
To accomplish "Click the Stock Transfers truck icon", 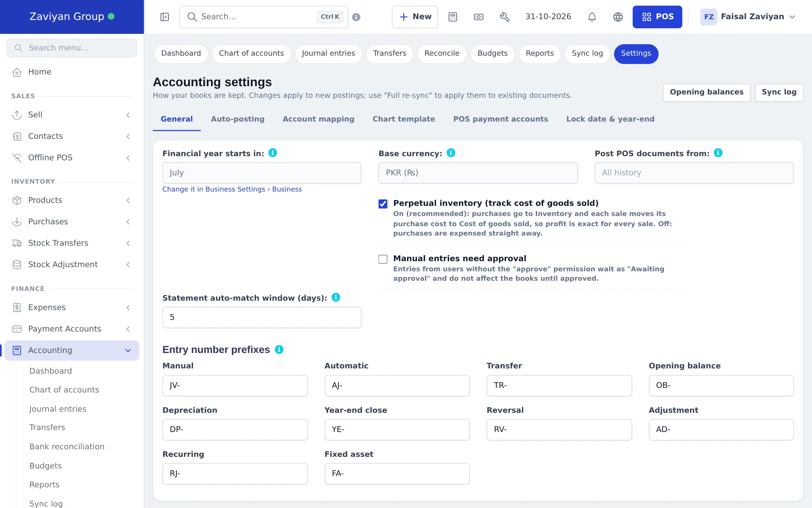I will [x=17, y=243].
